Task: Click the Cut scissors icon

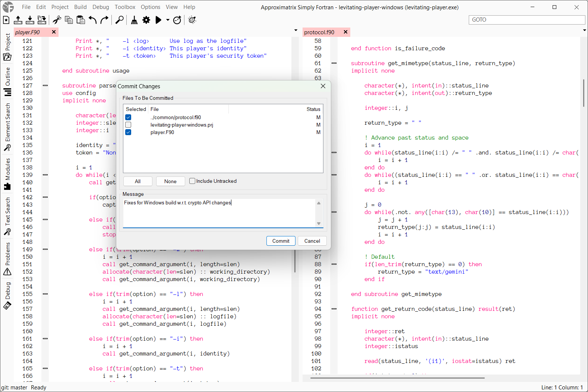Action: 57,20
